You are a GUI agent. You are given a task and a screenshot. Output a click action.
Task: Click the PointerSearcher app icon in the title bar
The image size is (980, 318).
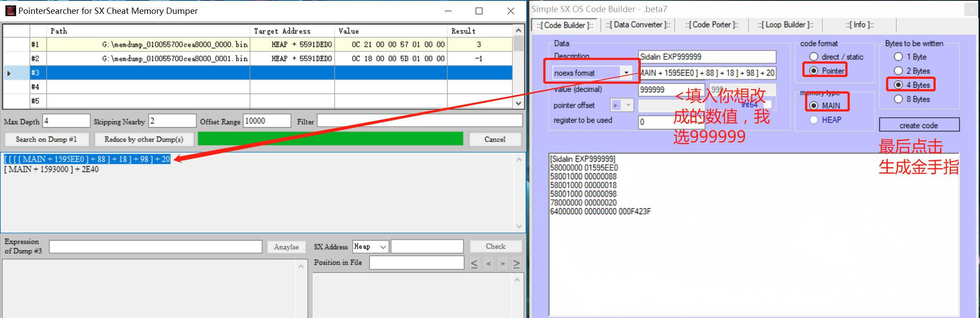coord(10,11)
